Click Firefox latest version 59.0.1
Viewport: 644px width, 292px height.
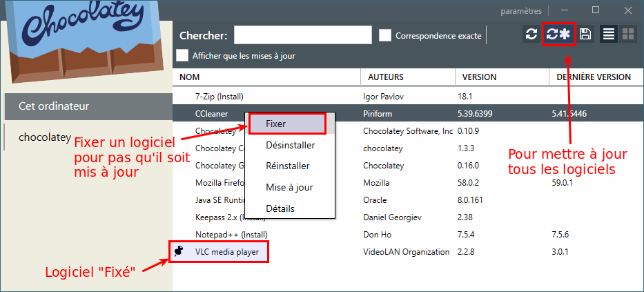pyautogui.click(x=563, y=183)
